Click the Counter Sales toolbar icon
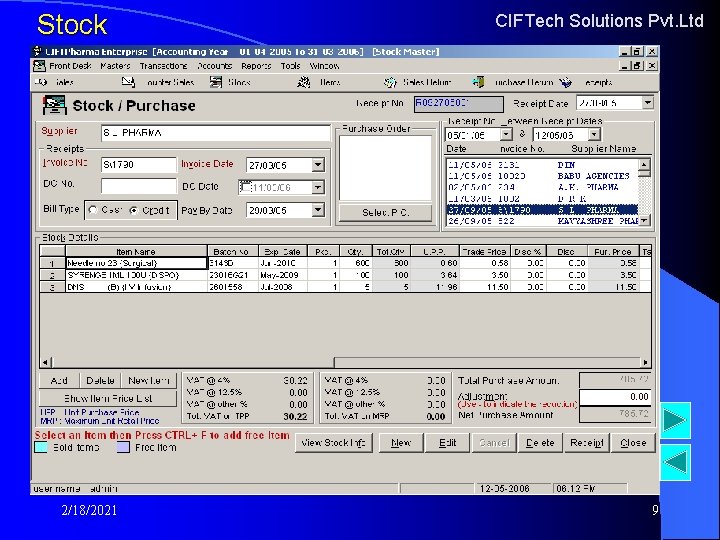720x540 pixels. (x=128, y=82)
